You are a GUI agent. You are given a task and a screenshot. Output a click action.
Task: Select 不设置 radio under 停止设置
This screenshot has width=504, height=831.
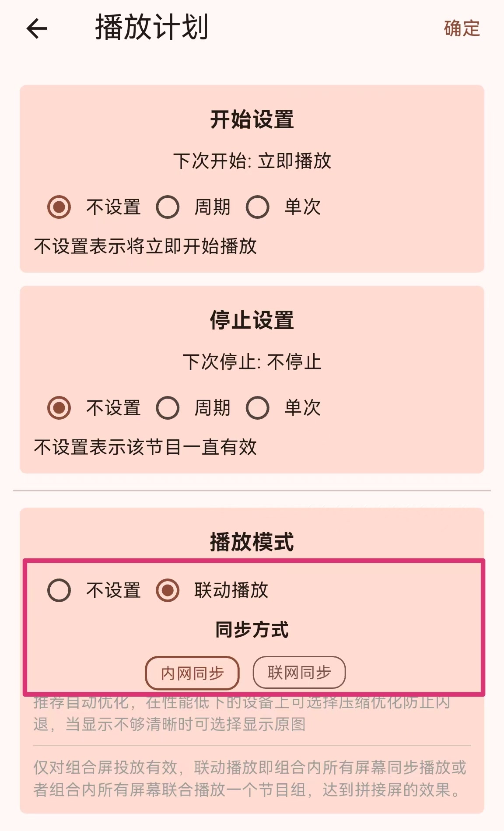point(59,408)
